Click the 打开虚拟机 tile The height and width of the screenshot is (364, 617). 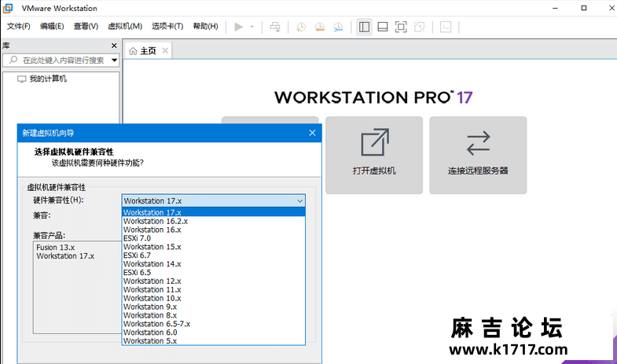point(374,155)
